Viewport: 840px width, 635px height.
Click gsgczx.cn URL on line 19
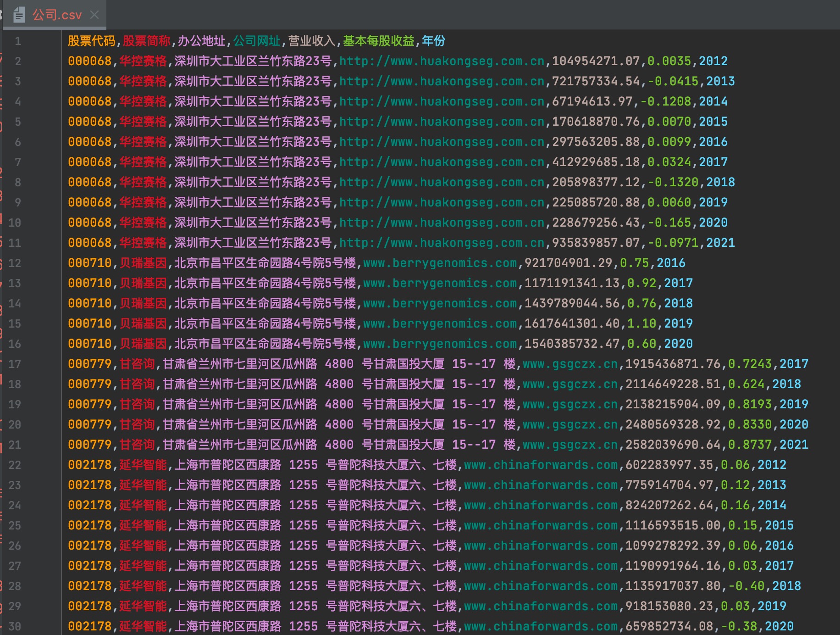coord(570,404)
